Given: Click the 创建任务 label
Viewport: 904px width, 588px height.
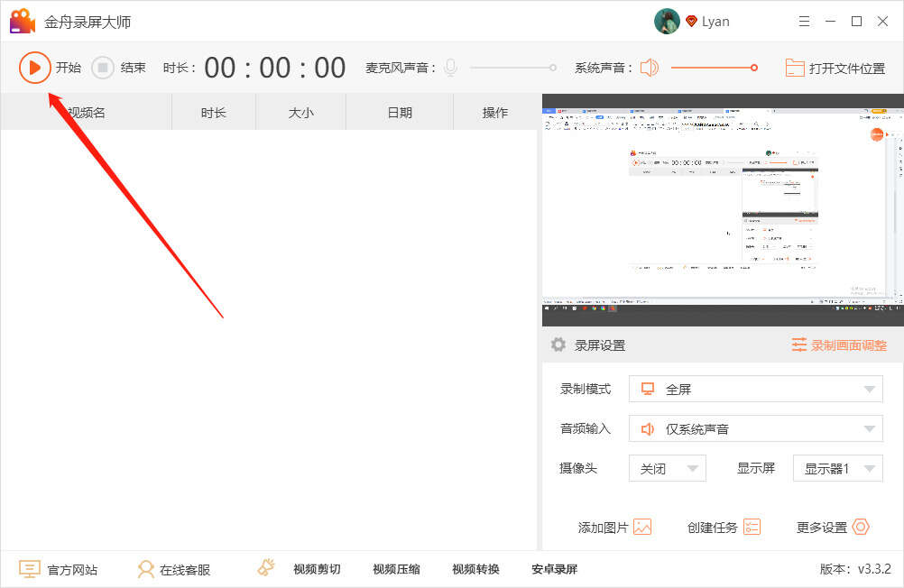Looking at the screenshot, I should [x=713, y=528].
